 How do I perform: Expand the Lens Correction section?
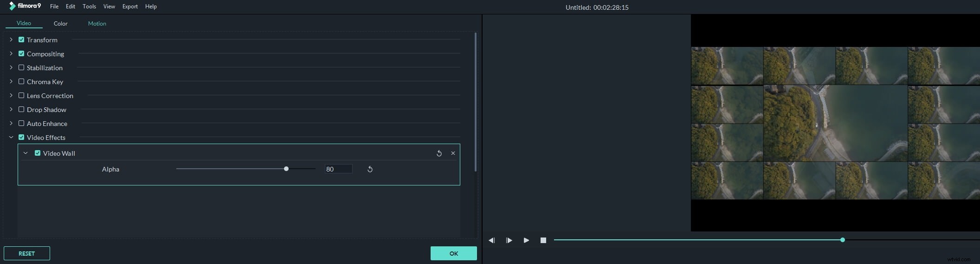pyautogui.click(x=11, y=96)
